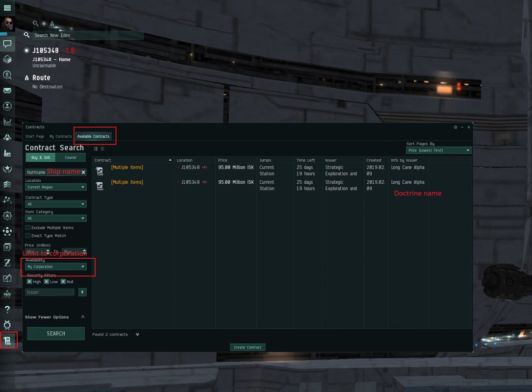532x392 pixels.
Task: Click the Create Contract button
Action: [x=248, y=347]
